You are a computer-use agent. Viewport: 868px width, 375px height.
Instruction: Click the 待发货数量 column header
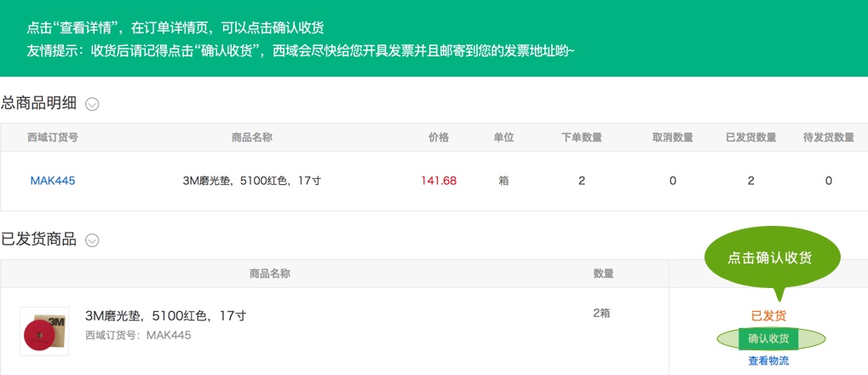(829, 137)
